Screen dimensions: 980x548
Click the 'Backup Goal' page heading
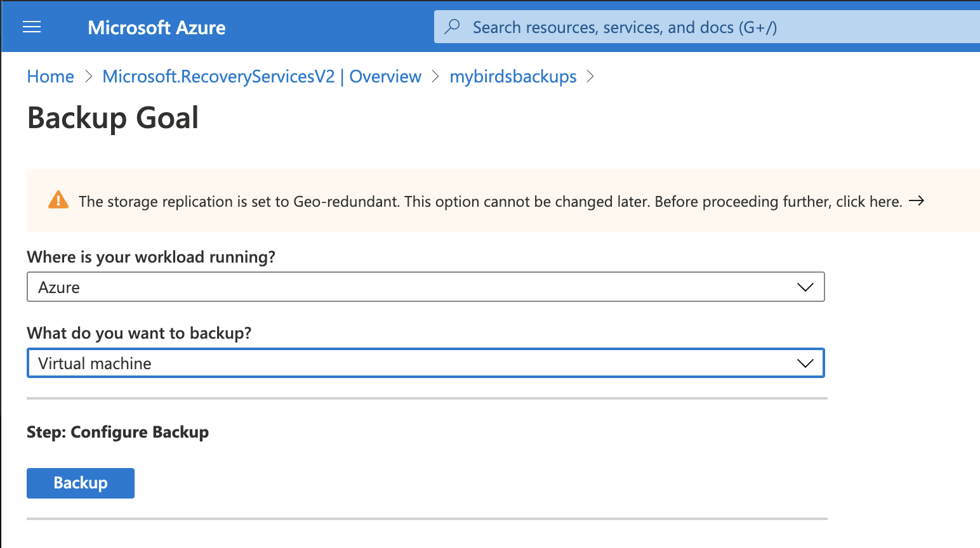113,118
